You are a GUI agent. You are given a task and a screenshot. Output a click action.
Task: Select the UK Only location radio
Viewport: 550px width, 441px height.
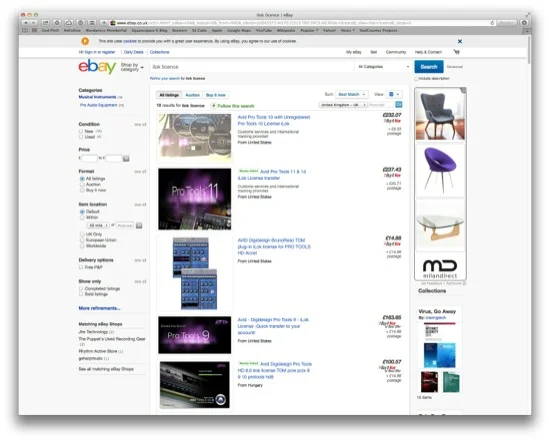click(x=82, y=234)
